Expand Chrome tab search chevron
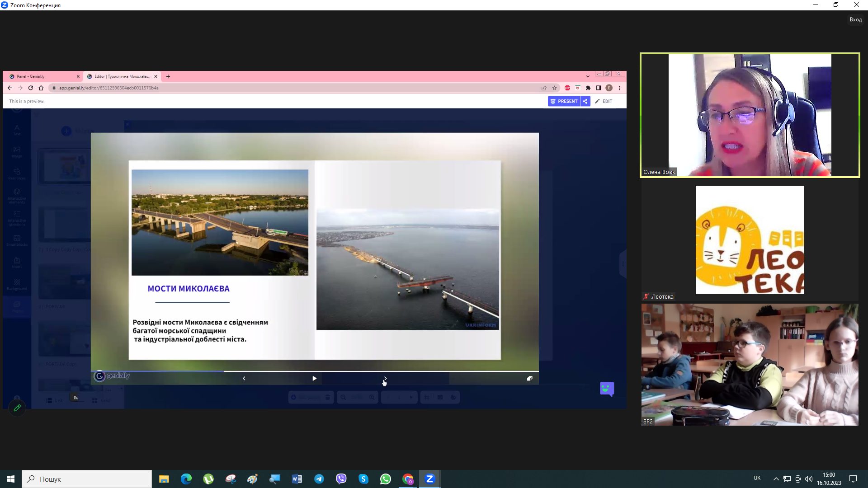Screen dimensions: 868x488 click(588, 76)
